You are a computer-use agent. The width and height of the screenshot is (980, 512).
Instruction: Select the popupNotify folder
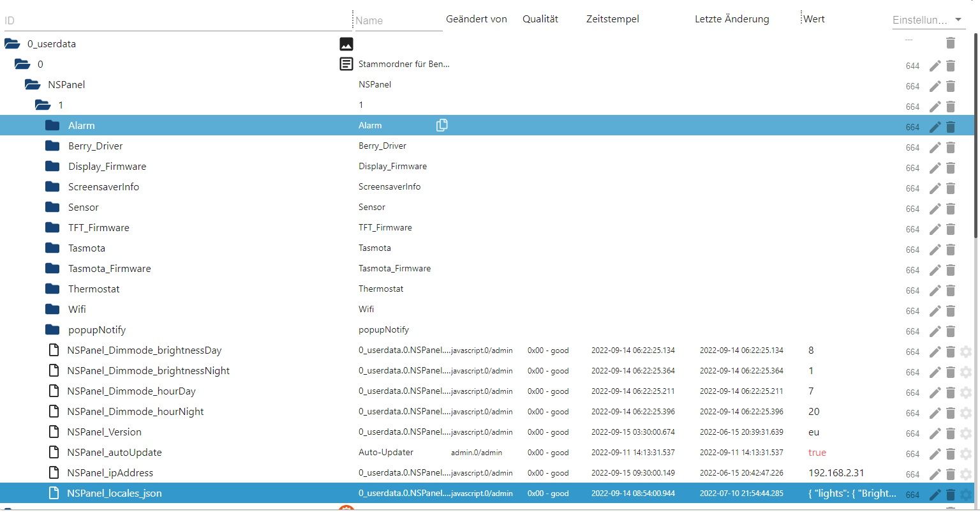(97, 330)
